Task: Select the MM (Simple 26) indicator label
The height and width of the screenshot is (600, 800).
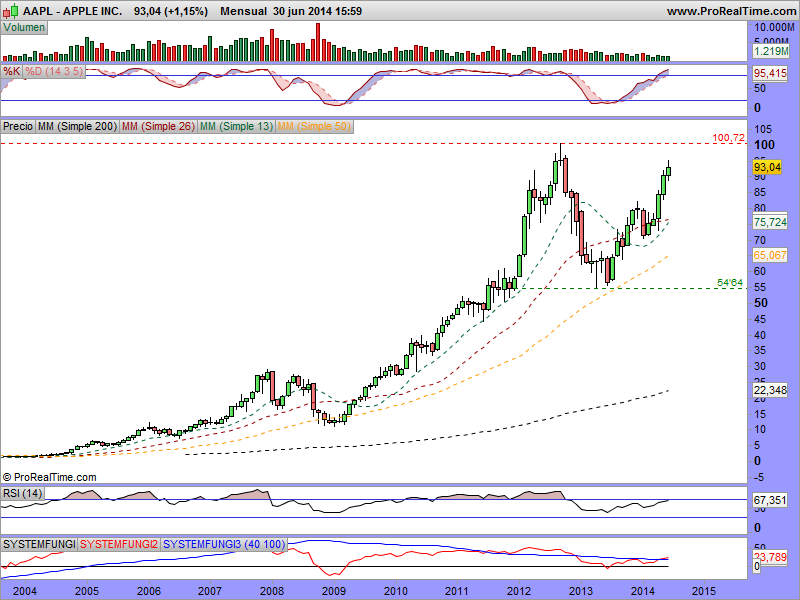Action: (158, 126)
